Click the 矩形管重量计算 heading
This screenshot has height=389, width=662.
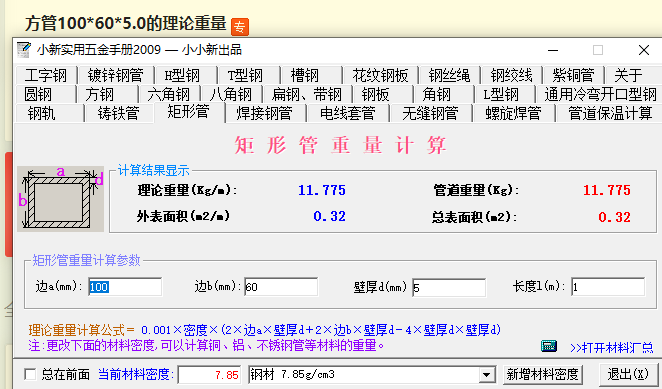[x=340, y=145]
